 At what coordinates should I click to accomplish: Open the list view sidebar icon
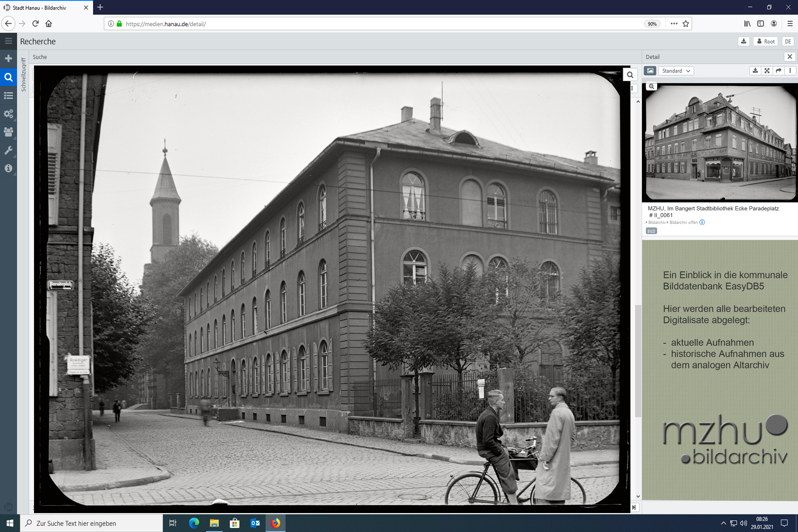point(9,95)
